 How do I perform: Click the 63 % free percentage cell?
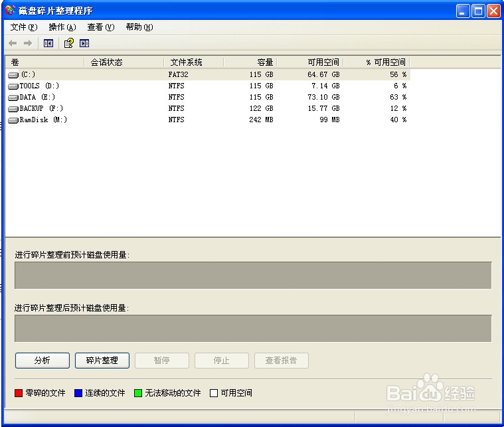tap(398, 97)
